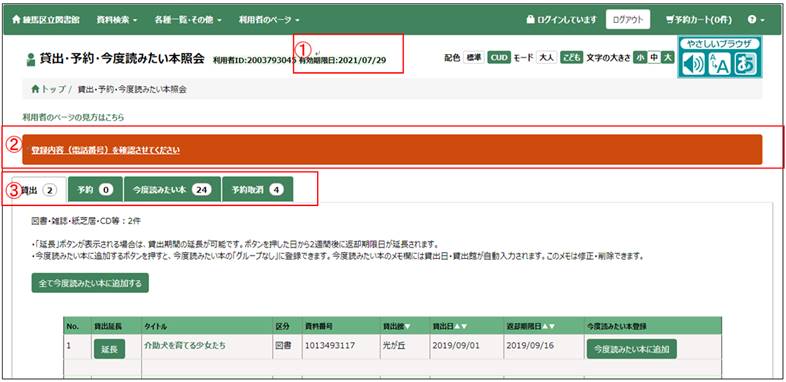Open the 予約カート(0件) cart

coord(699,20)
